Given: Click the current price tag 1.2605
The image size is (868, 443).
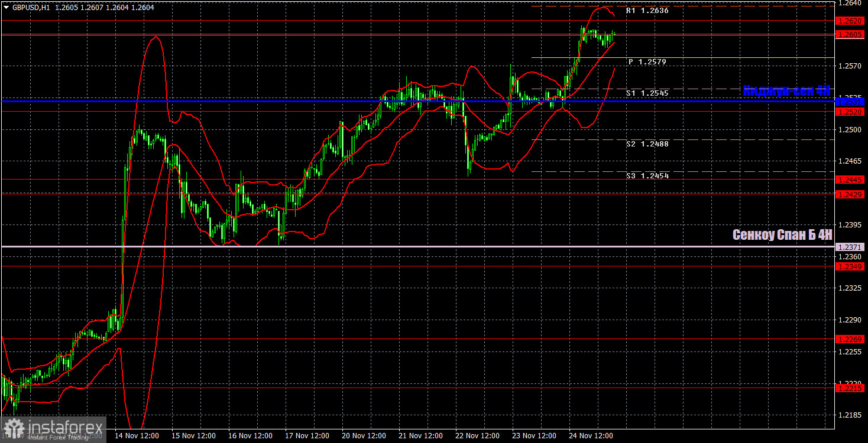Looking at the screenshot, I should (x=851, y=35).
